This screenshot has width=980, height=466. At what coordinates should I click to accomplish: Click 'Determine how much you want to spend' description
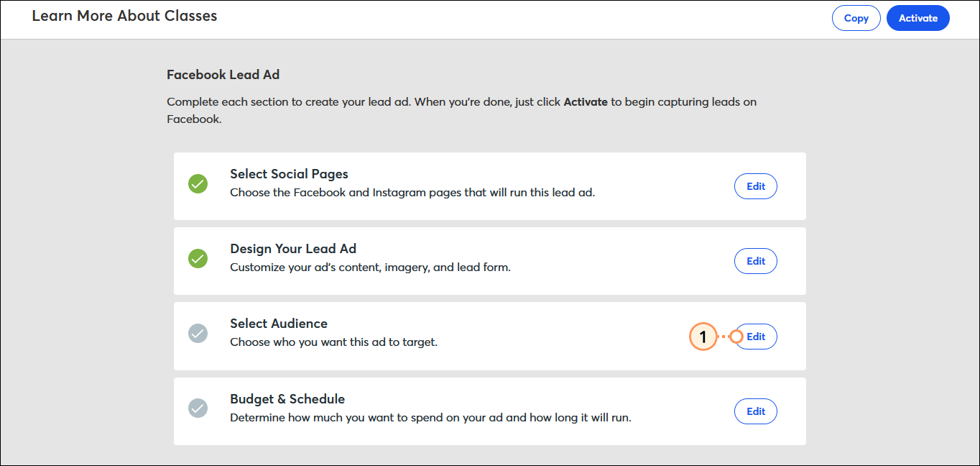click(x=430, y=417)
